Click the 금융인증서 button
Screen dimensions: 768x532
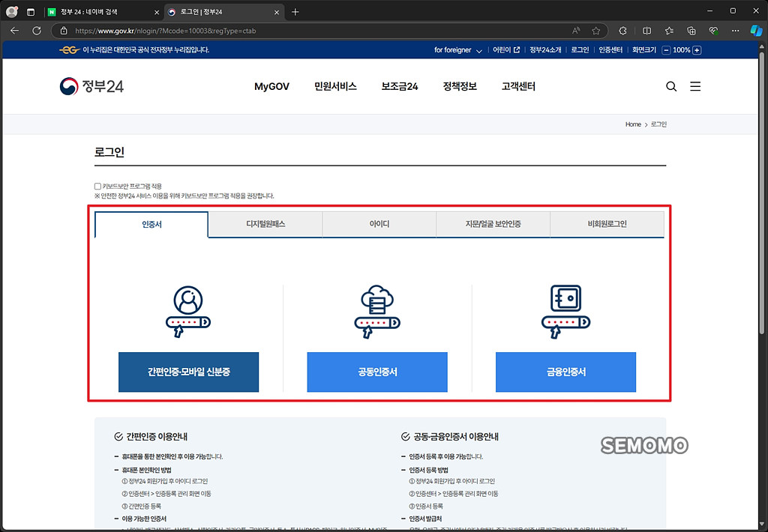pyautogui.click(x=565, y=372)
